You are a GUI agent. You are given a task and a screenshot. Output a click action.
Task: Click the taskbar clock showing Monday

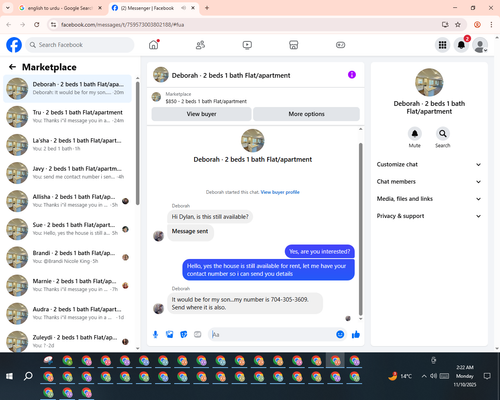pos(465,376)
